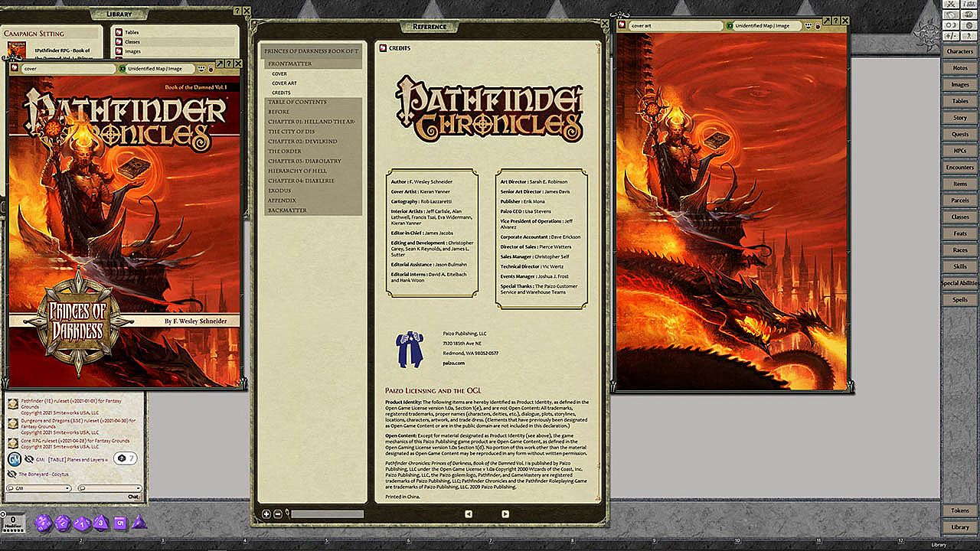Expand The City of Dis section
Image resolution: width=980 pixels, height=551 pixels.
(313, 132)
